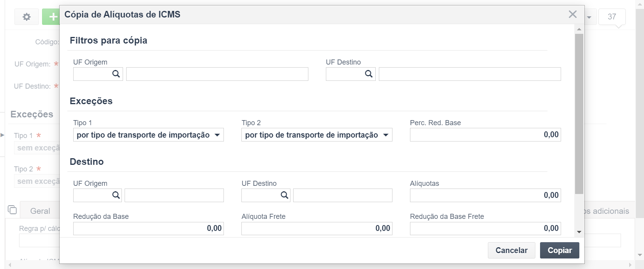Click the dialog scrollbar up arrow
This screenshot has height=269, width=644.
click(x=579, y=29)
